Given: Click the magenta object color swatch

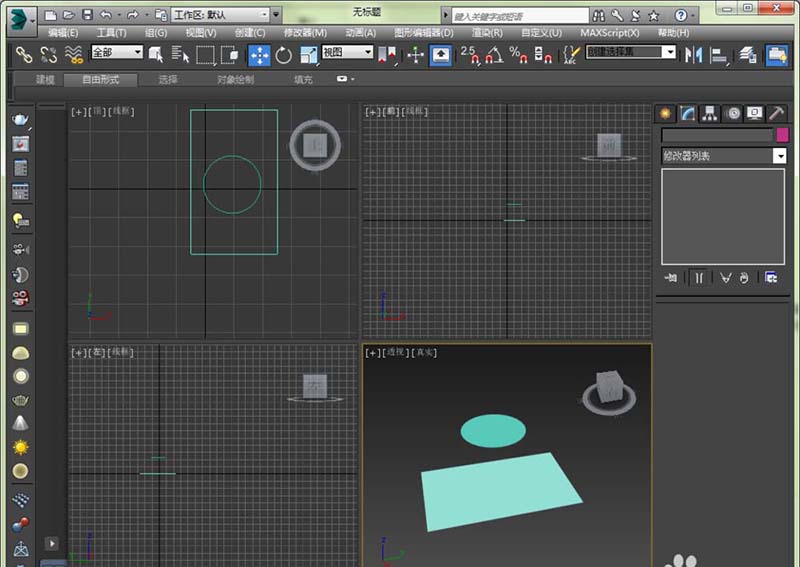Looking at the screenshot, I should [x=782, y=135].
